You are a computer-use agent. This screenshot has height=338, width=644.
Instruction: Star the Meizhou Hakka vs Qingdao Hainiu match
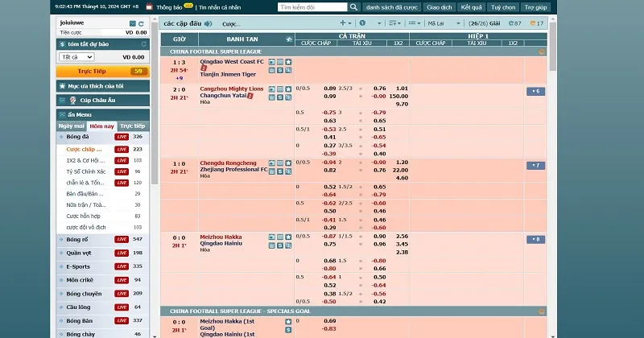(289, 237)
